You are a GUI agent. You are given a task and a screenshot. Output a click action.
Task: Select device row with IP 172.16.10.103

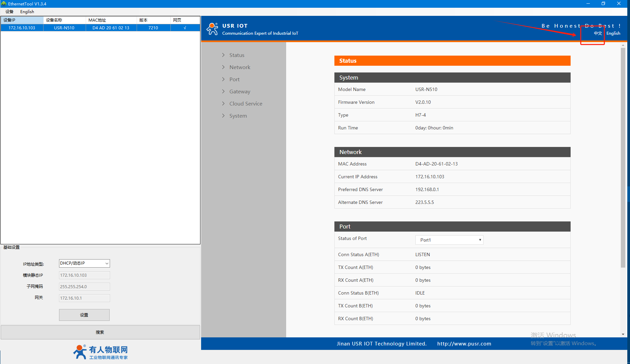point(22,28)
